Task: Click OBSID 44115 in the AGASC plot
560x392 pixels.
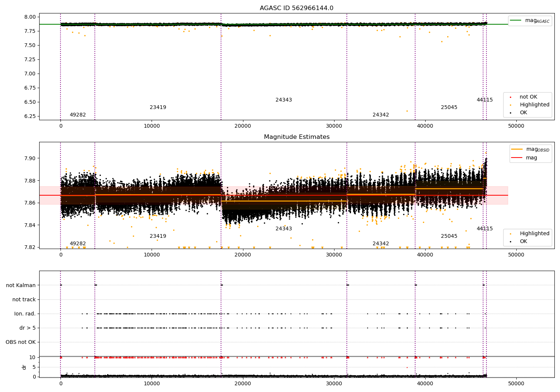Action: (x=485, y=100)
